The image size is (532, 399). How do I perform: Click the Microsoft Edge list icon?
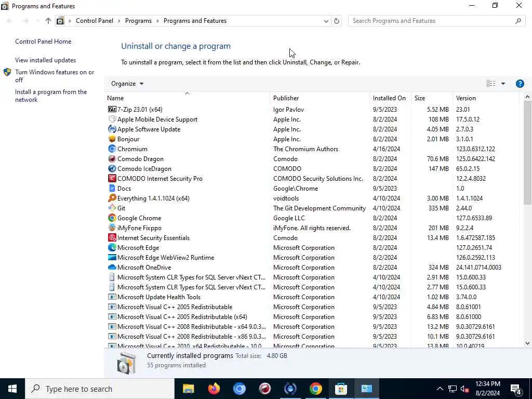point(112,247)
